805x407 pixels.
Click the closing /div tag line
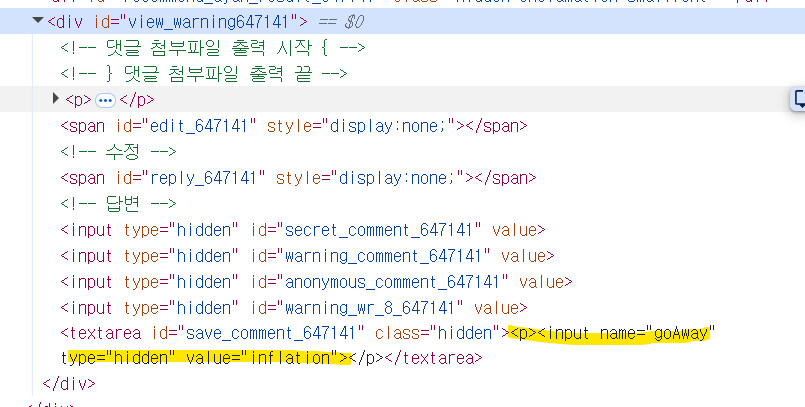coord(65,384)
